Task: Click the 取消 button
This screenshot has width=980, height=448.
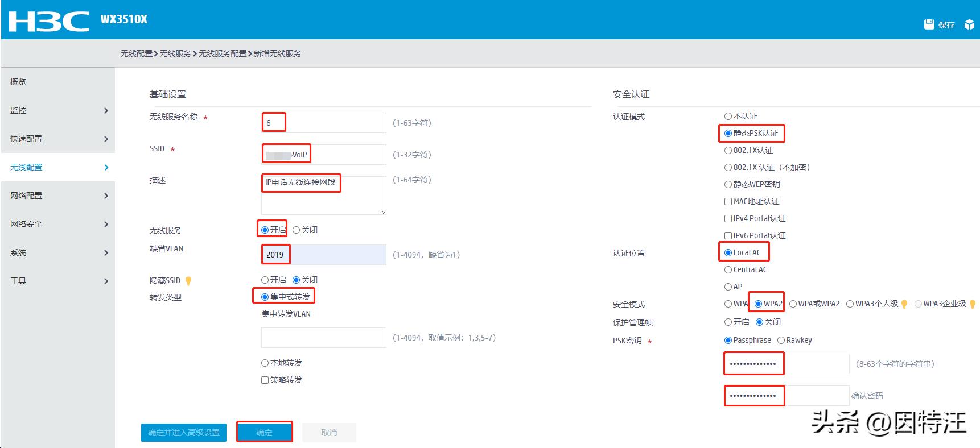Action: click(329, 433)
